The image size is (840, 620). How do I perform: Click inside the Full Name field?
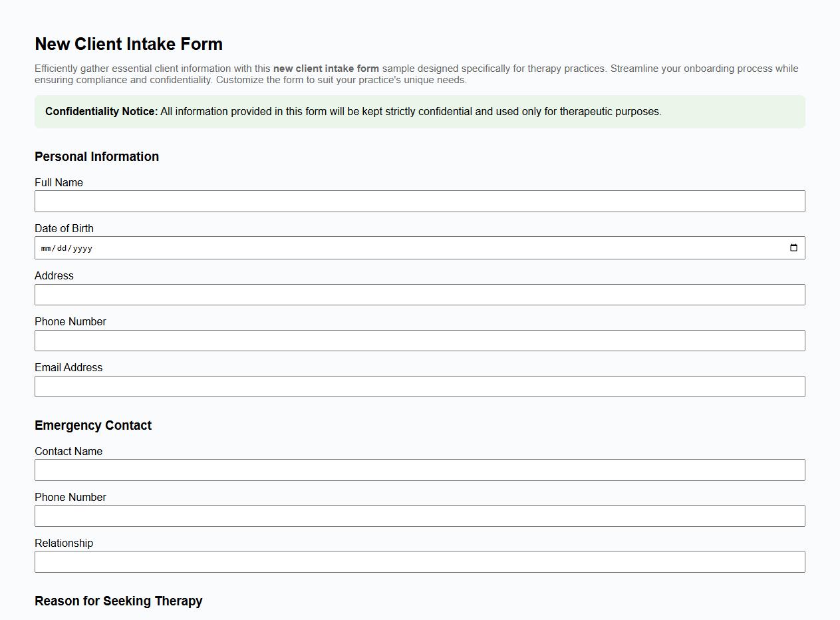click(x=420, y=201)
